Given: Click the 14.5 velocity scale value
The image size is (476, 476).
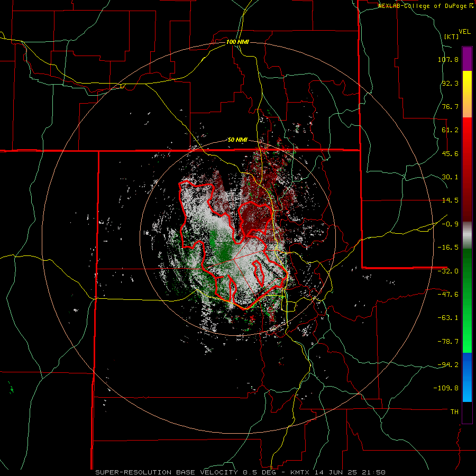Looking at the screenshot, I should pyautogui.click(x=450, y=200).
